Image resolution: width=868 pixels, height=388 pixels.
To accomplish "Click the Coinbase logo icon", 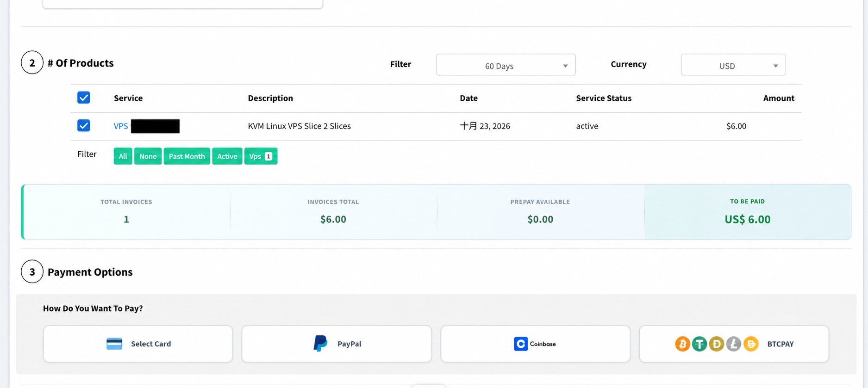I will [521, 344].
